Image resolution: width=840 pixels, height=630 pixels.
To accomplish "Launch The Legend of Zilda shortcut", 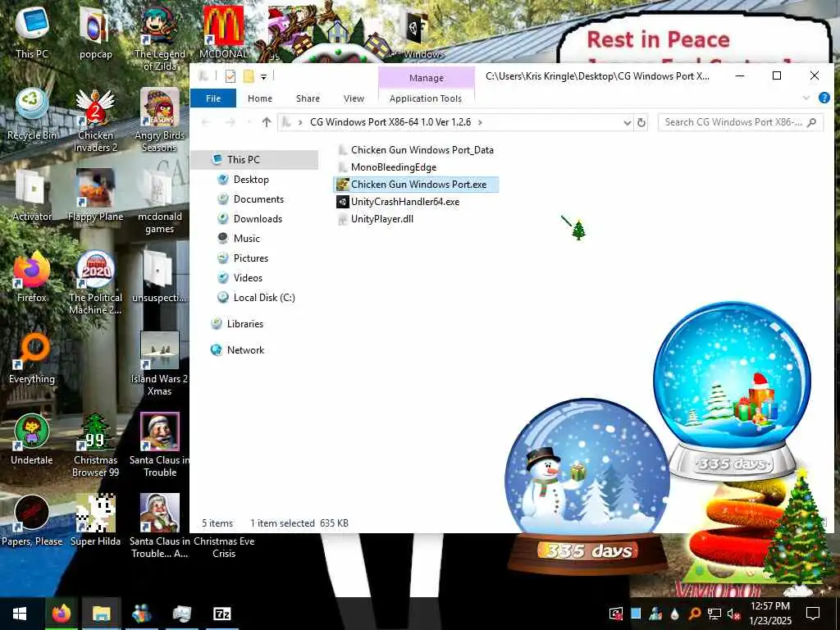I will click(160, 39).
